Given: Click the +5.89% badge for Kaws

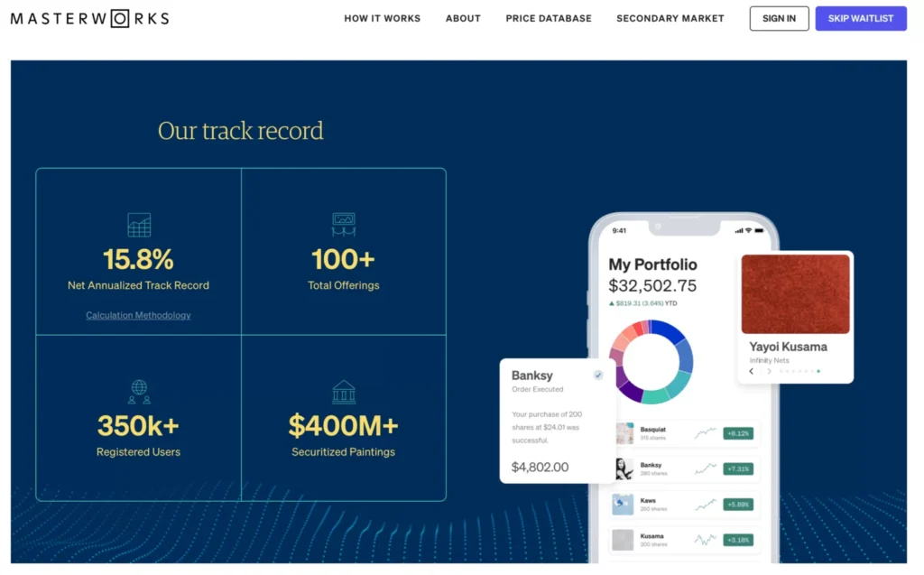Looking at the screenshot, I should (738, 505).
